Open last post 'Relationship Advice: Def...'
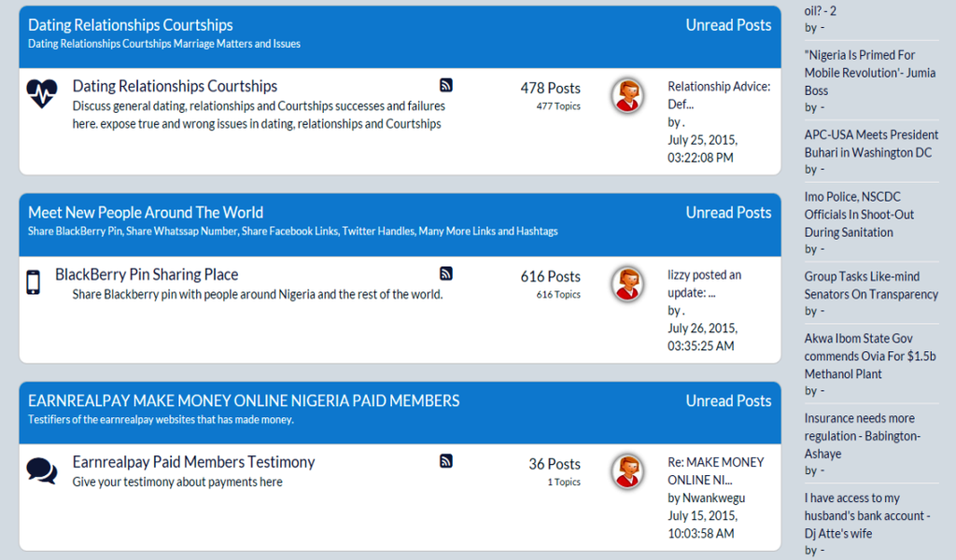This screenshot has width=956, height=560. [718, 95]
